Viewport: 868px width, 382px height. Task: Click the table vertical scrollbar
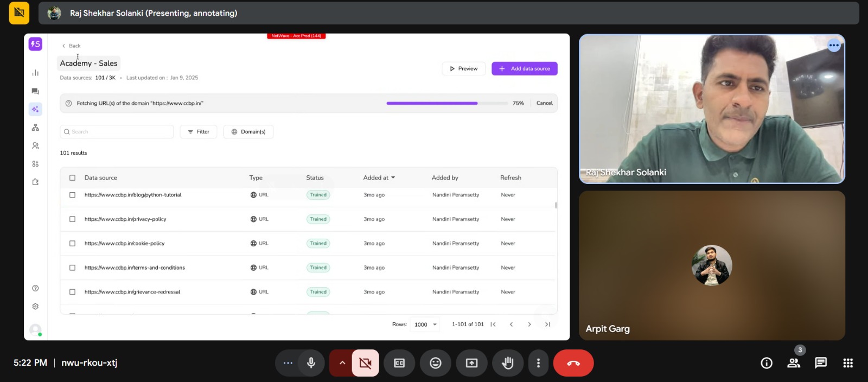click(x=556, y=205)
